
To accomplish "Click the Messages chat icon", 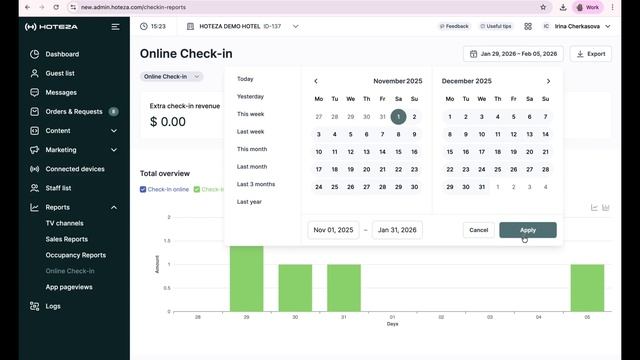I will click(35, 92).
